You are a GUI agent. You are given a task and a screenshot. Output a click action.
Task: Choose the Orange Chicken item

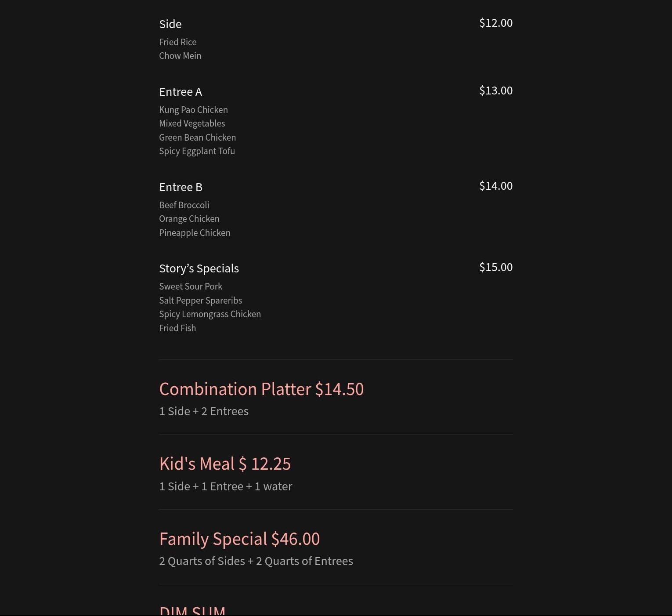(189, 219)
